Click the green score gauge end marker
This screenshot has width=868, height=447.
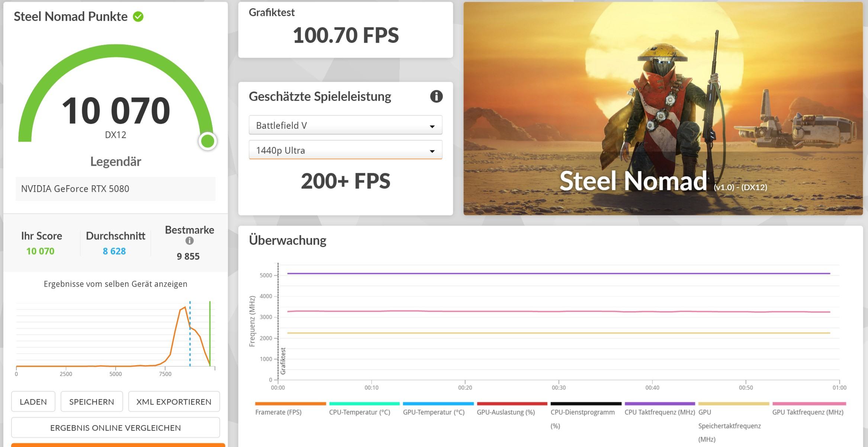[208, 141]
